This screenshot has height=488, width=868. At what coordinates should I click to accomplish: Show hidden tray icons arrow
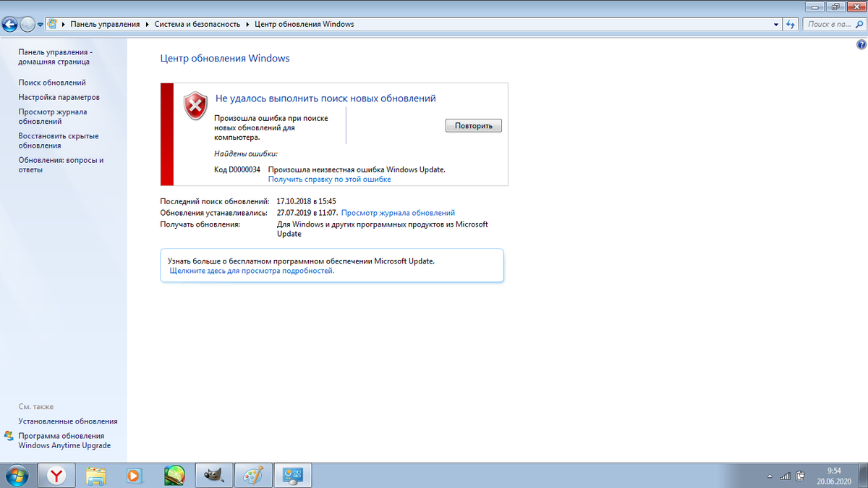769,477
